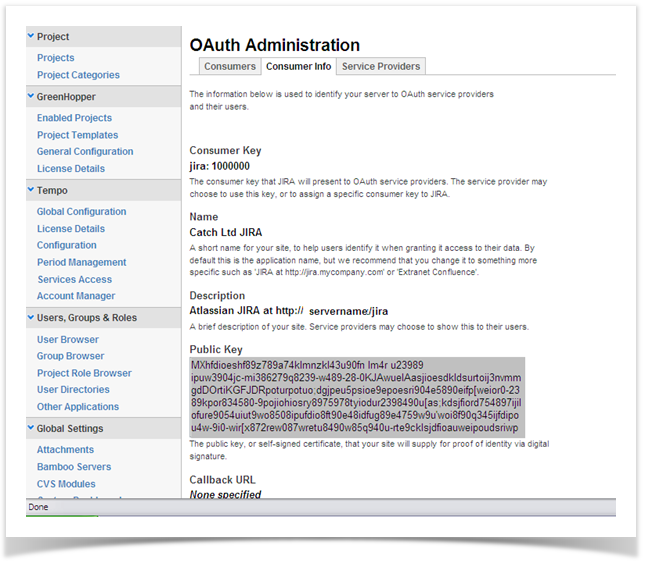Viewport: 650px width, 566px height.
Task: Open Project Templates link
Action: pos(77,135)
